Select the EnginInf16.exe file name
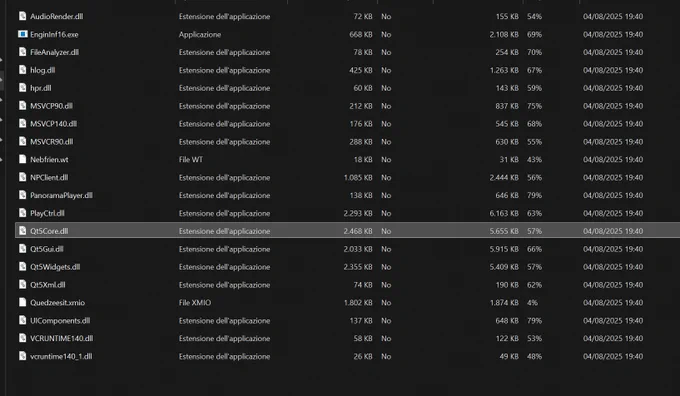 (x=54, y=34)
